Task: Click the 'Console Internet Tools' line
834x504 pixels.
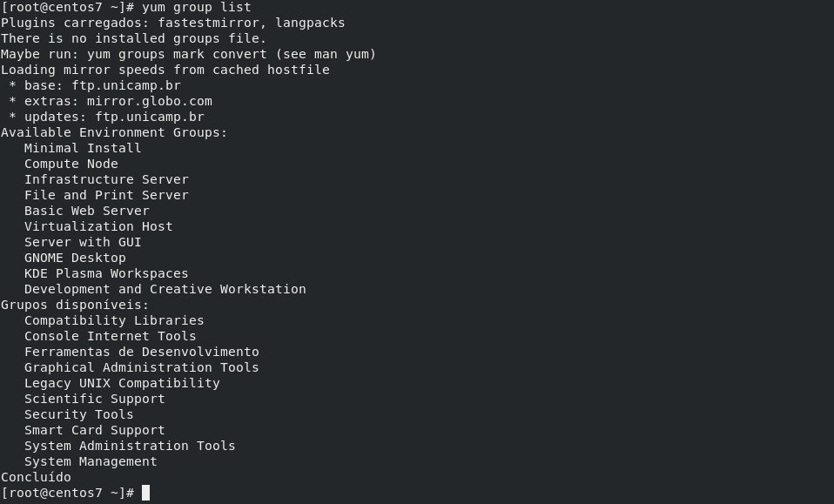Action: coord(111,336)
